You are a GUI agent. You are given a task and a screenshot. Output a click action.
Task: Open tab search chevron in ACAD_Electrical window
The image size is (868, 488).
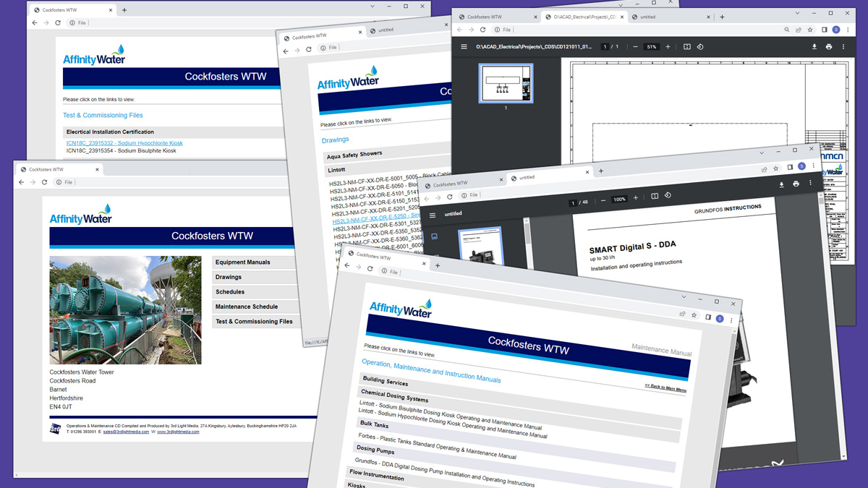click(797, 13)
